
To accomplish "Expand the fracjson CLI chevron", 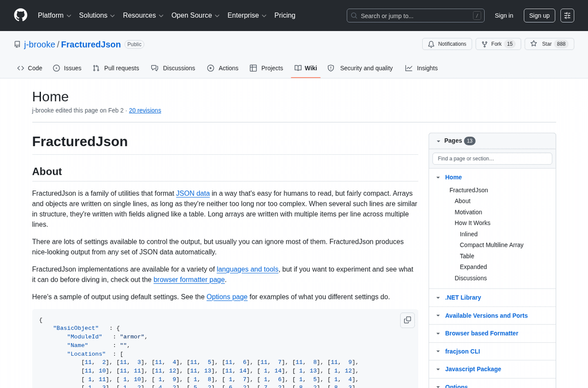I will [x=438, y=351].
